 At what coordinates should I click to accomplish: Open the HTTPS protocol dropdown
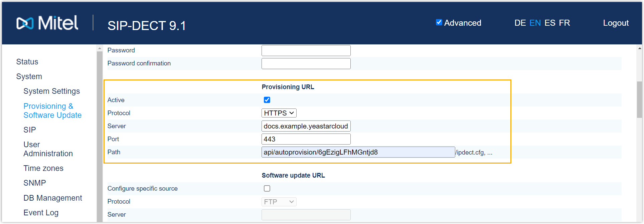point(279,113)
